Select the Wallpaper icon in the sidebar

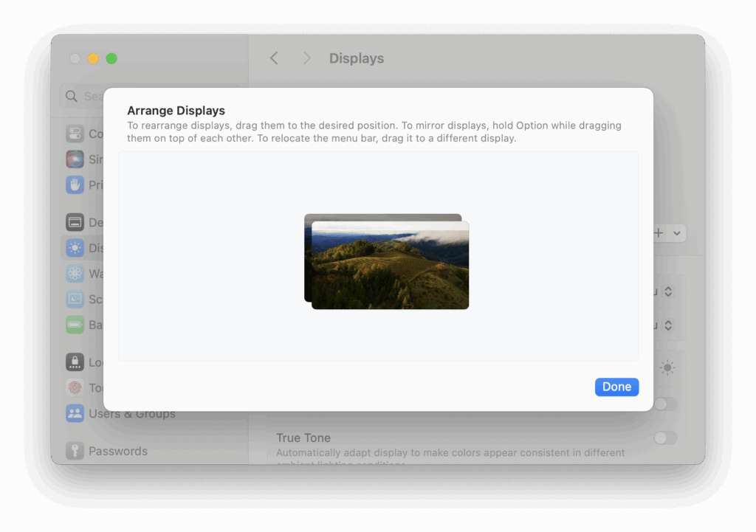75,273
